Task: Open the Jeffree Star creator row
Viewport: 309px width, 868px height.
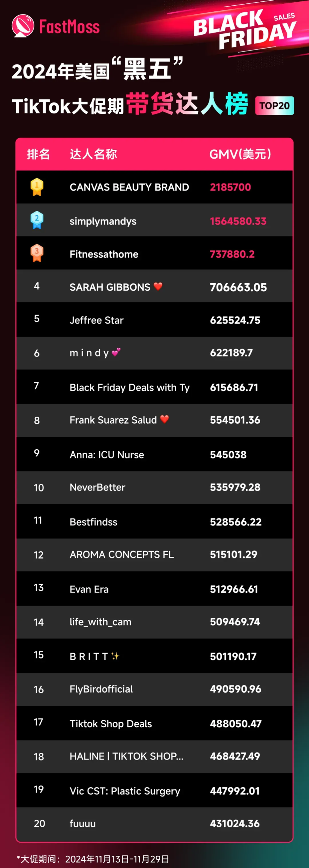Action: [154, 320]
